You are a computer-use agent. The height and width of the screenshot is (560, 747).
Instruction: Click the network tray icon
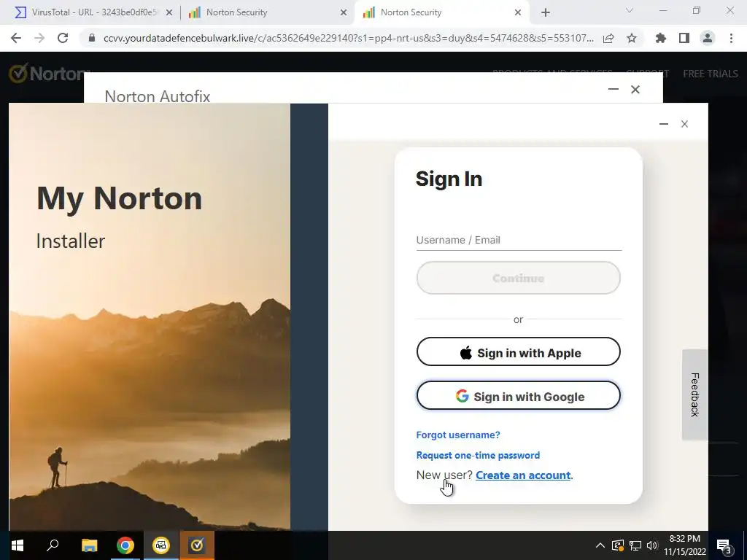(x=635, y=545)
